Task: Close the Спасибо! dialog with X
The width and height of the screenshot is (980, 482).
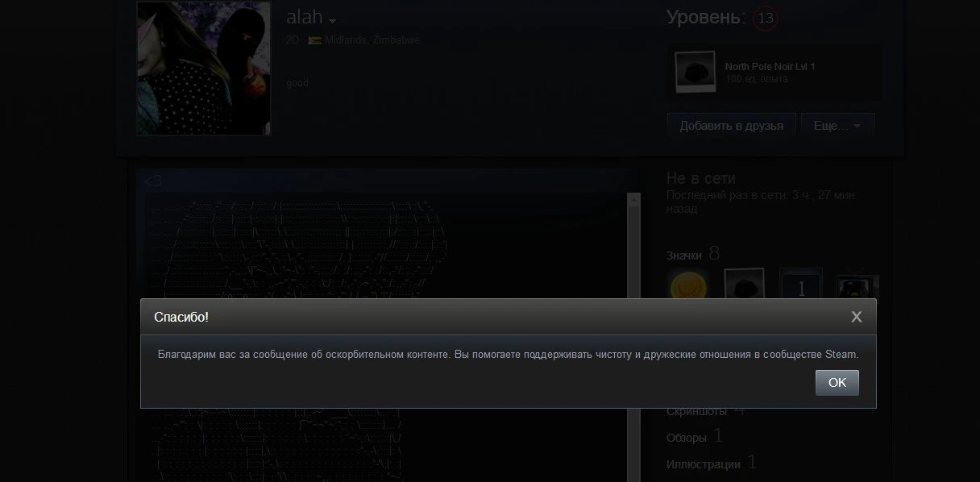Action: [x=857, y=318]
